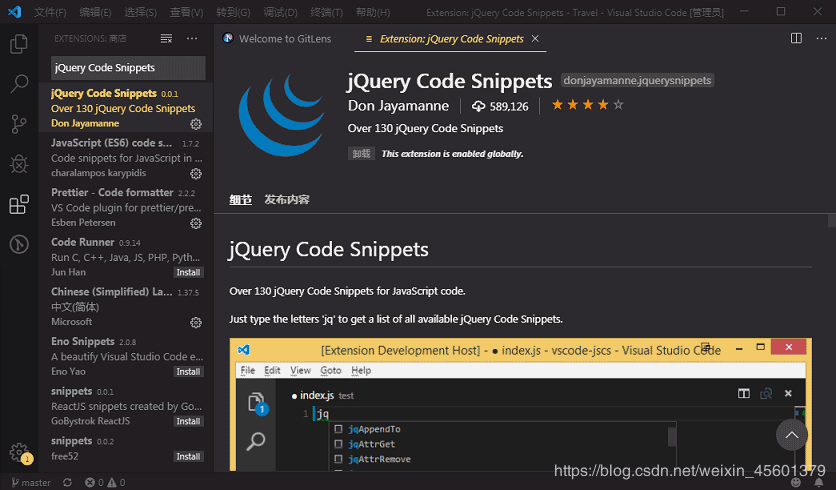Open the 终端(T) menu
836x490 pixels.
327,12
